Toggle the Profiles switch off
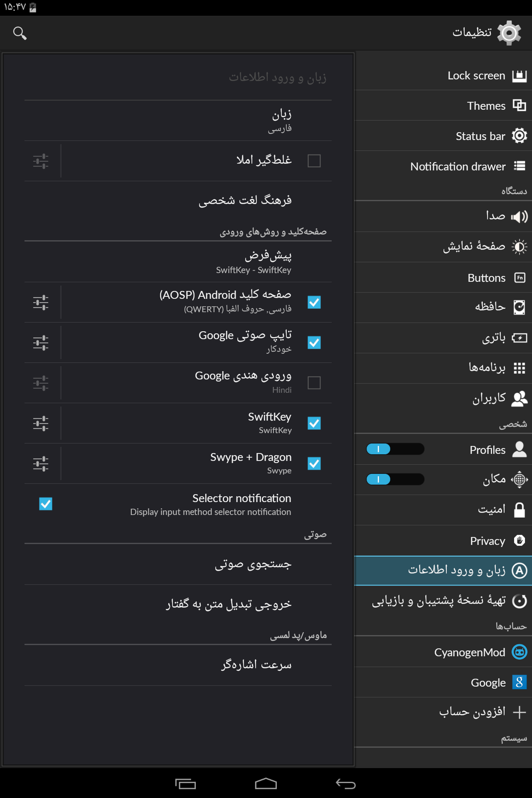The image size is (532, 798). point(395,449)
